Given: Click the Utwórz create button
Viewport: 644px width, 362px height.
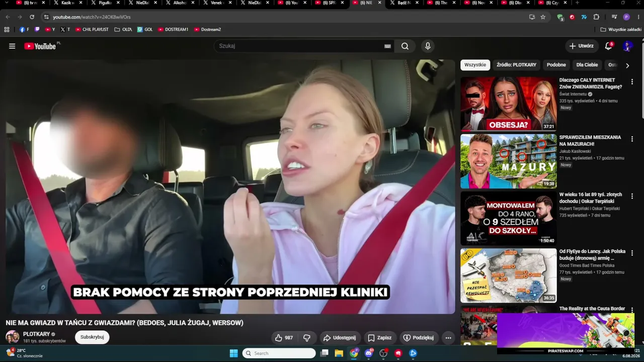Looking at the screenshot, I should (x=581, y=46).
